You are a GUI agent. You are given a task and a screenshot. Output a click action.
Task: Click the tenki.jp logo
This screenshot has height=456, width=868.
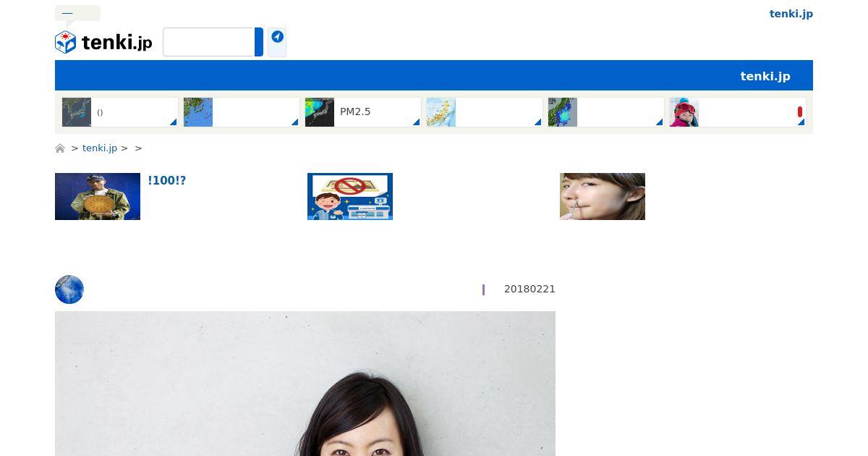[103, 42]
